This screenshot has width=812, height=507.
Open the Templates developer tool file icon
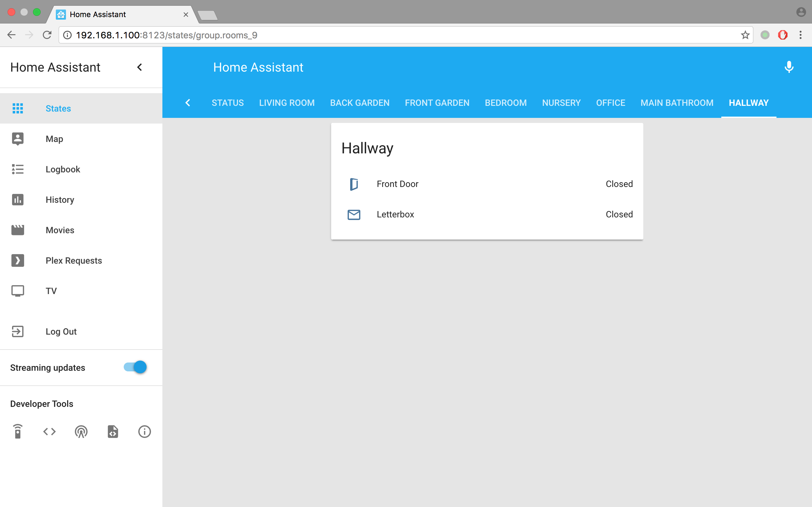(113, 431)
